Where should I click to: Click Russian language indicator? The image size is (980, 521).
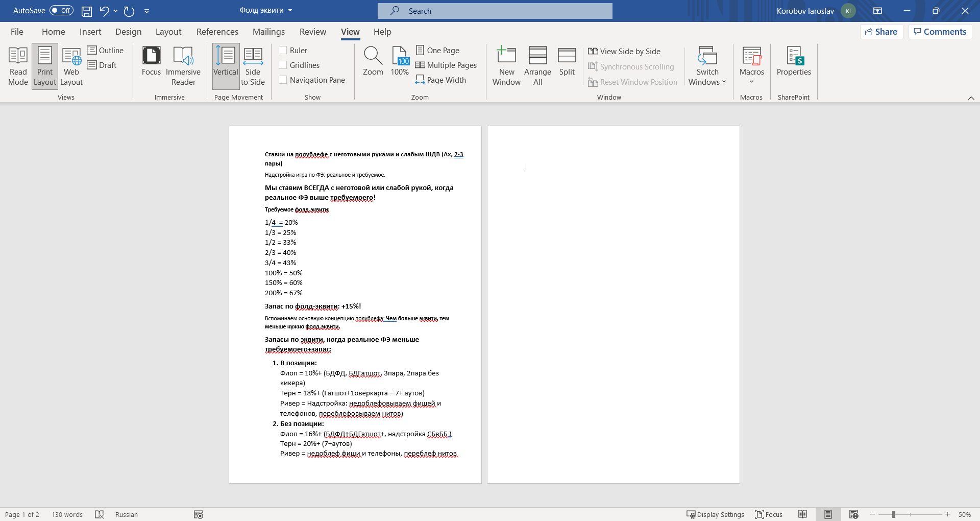pos(127,514)
